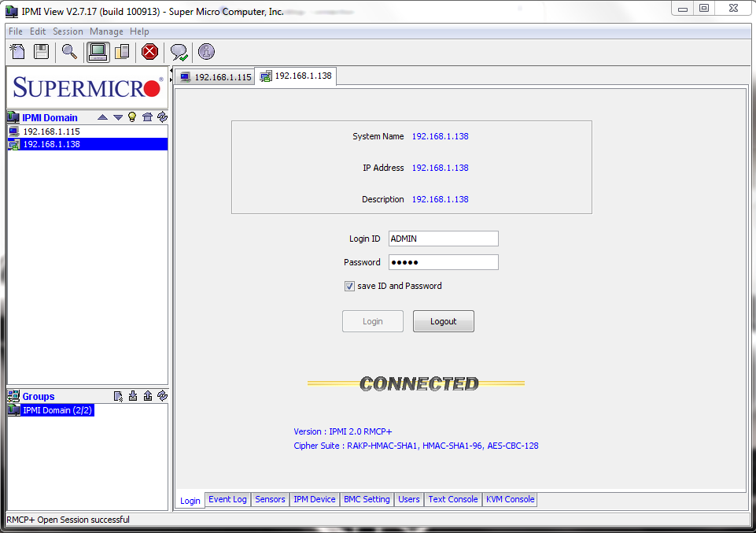Image resolution: width=756 pixels, height=533 pixels.
Task: Click the refresh arrows icon in Groups header
Action: tap(163, 396)
